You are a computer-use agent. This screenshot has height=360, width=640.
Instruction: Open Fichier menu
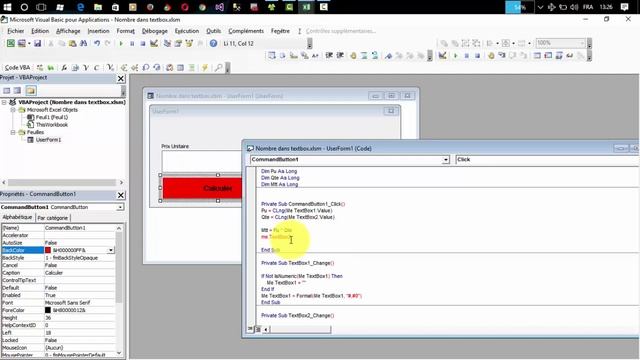point(16,31)
